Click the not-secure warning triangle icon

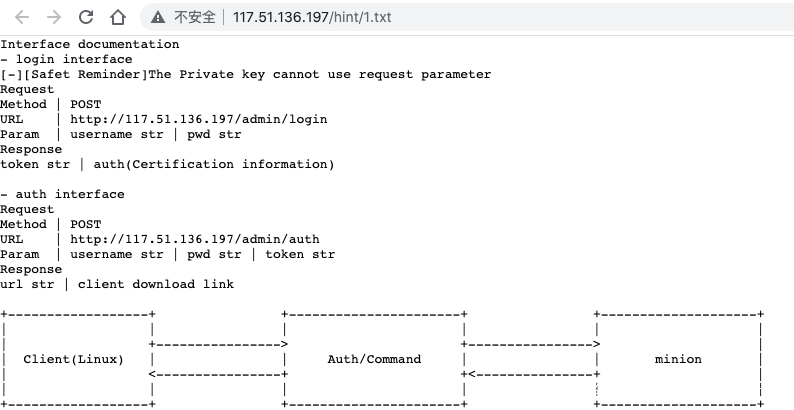(x=157, y=17)
